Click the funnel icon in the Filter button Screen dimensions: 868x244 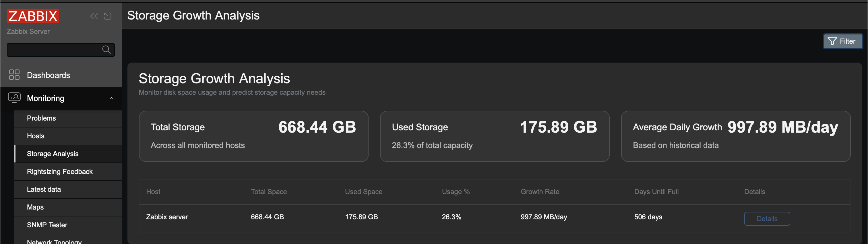(x=832, y=41)
